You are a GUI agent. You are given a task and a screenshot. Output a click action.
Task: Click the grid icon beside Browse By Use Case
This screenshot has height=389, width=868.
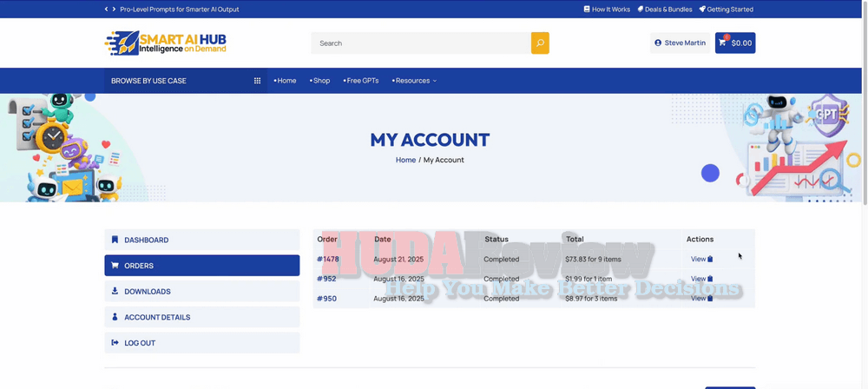[x=258, y=81]
